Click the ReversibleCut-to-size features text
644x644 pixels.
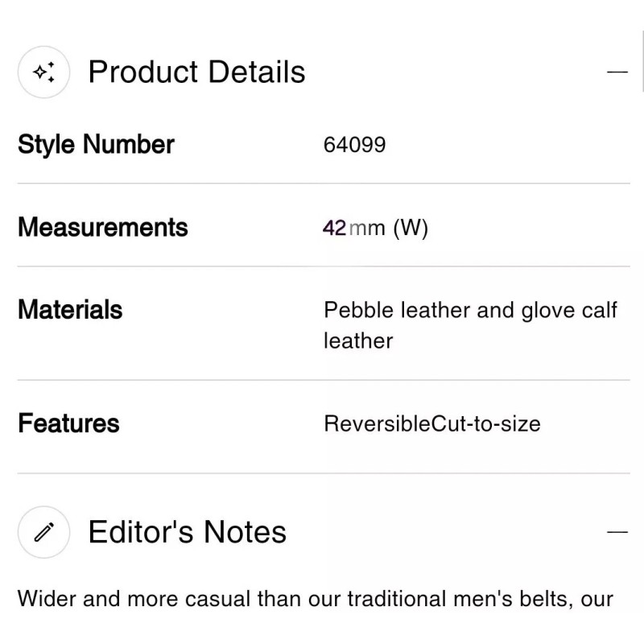coord(431,423)
